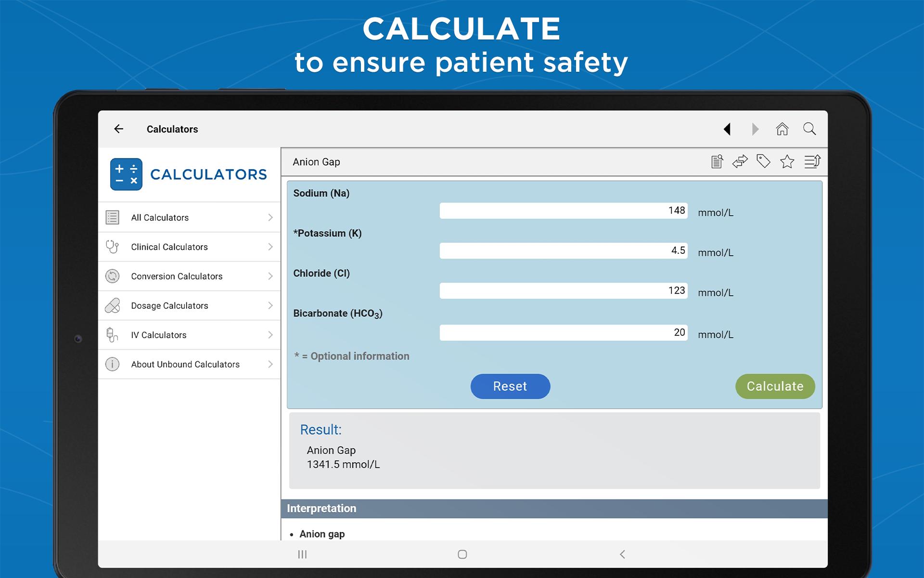Open the home screen icon
The height and width of the screenshot is (578, 924).
[782, 129]
